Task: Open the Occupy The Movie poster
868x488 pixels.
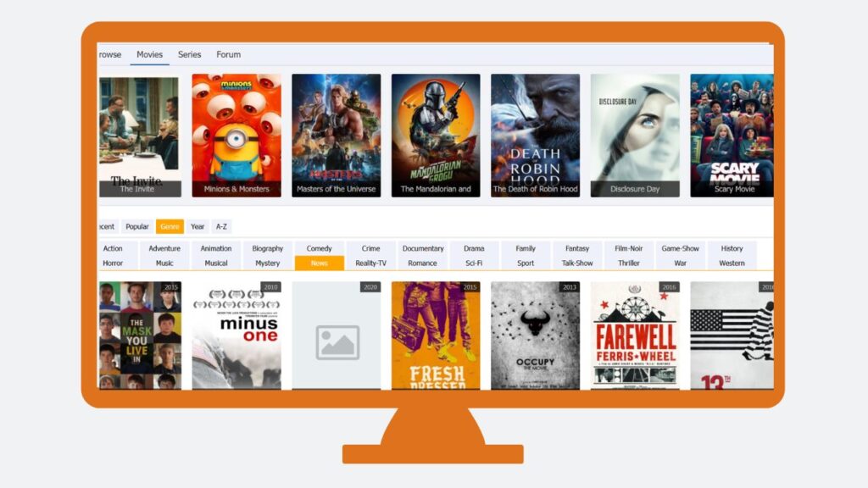Action: pos(536,335)
